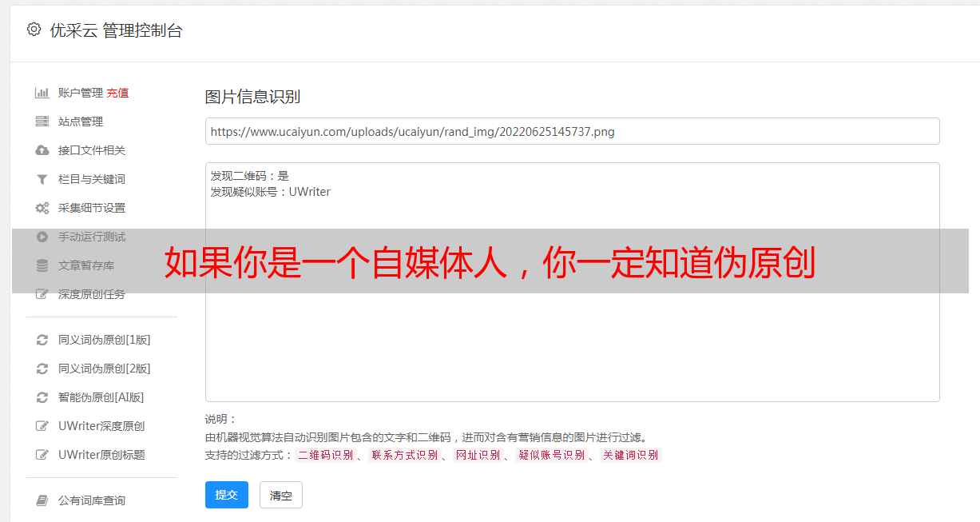Click the 清空 button
980x522 pixels.
[x=281, y=495]
